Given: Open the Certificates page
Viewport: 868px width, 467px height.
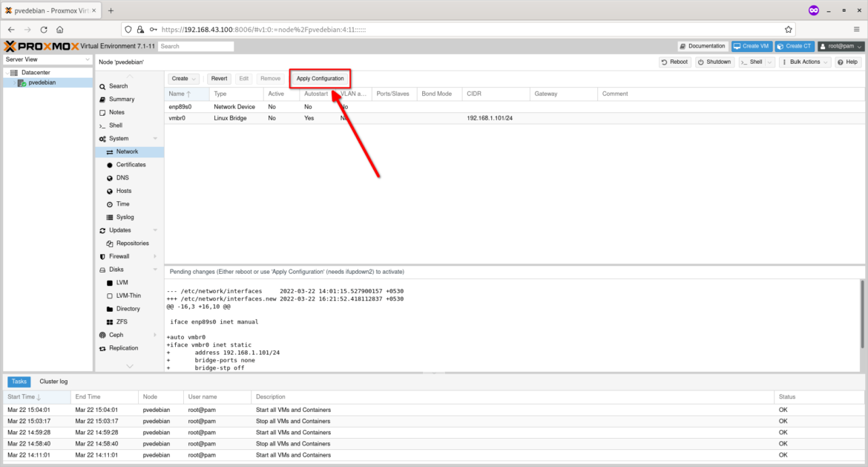Looking at the screenshot, I should point(131,165).
